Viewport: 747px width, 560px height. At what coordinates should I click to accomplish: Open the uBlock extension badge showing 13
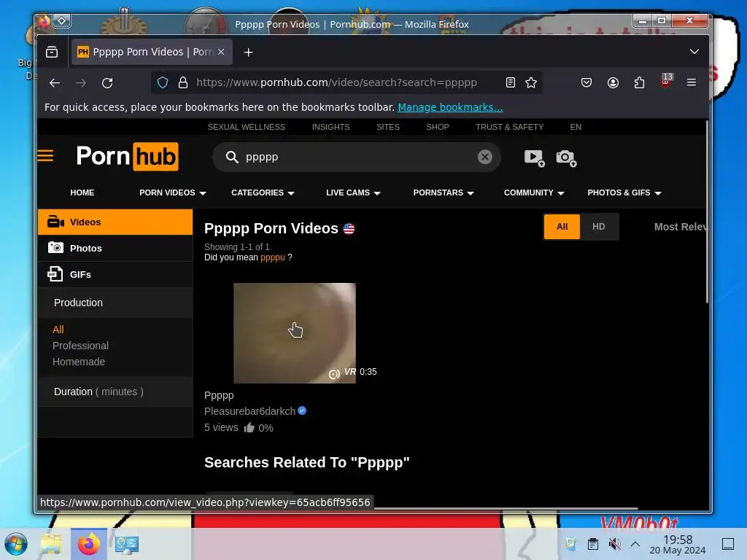pyautogui.click(x=666, y=80)
